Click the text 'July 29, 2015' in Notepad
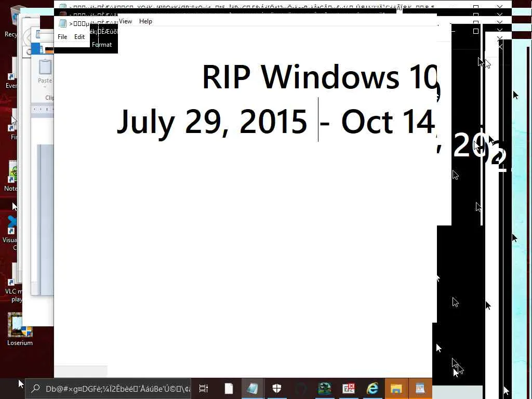 [212, 122]
